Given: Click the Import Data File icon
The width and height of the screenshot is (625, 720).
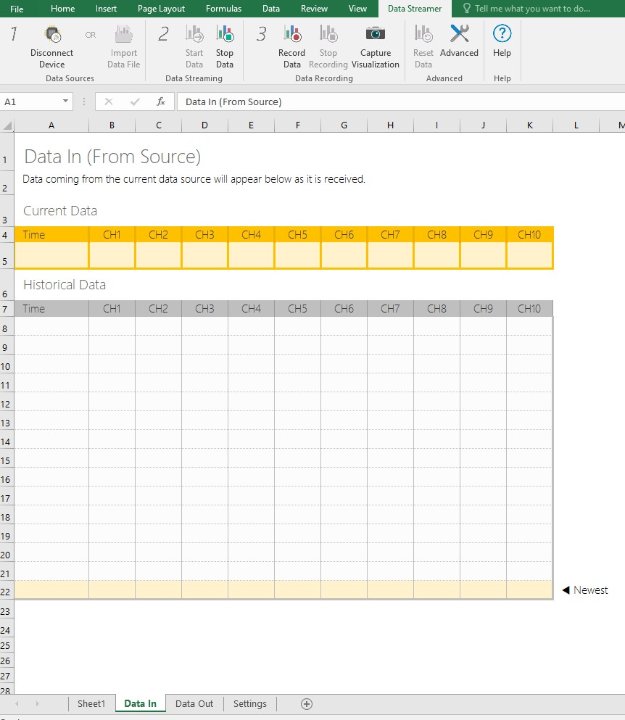Looking at the screenshot, I should (124, 34).
